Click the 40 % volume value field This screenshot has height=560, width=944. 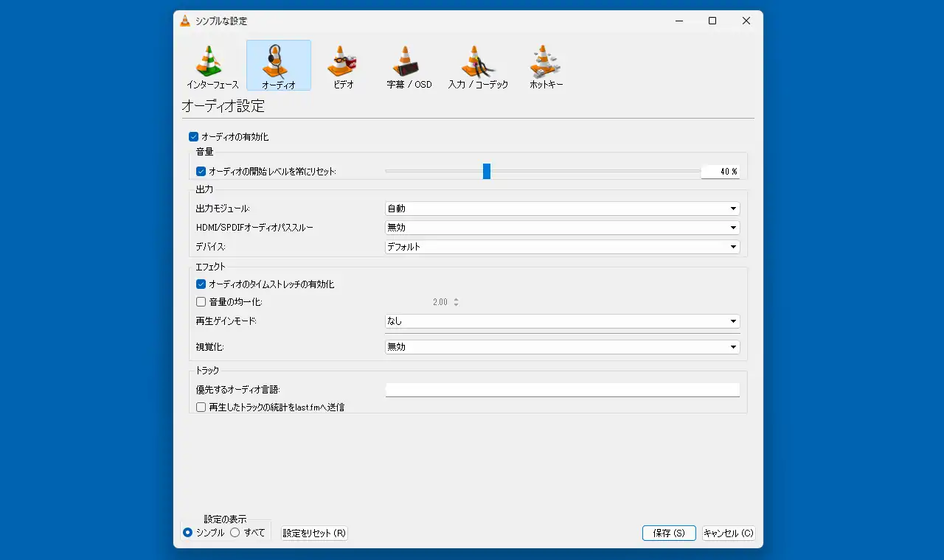coord(720,172)
